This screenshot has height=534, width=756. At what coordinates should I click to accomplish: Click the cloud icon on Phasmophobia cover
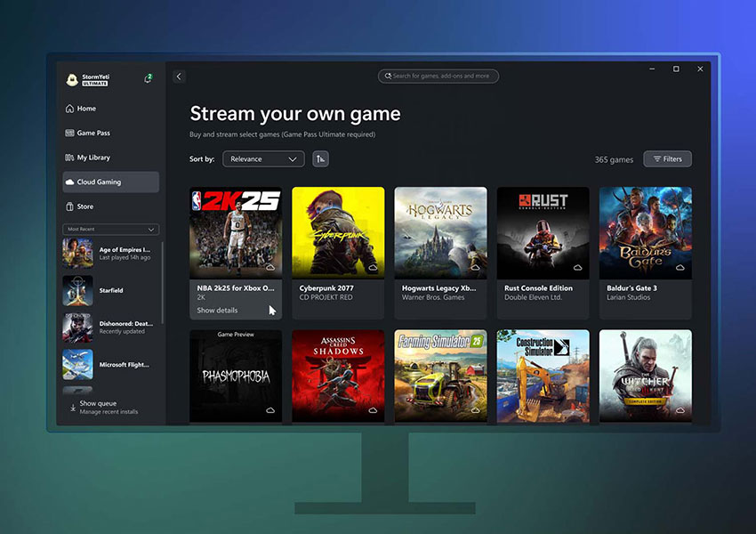[x=270, y=410]
